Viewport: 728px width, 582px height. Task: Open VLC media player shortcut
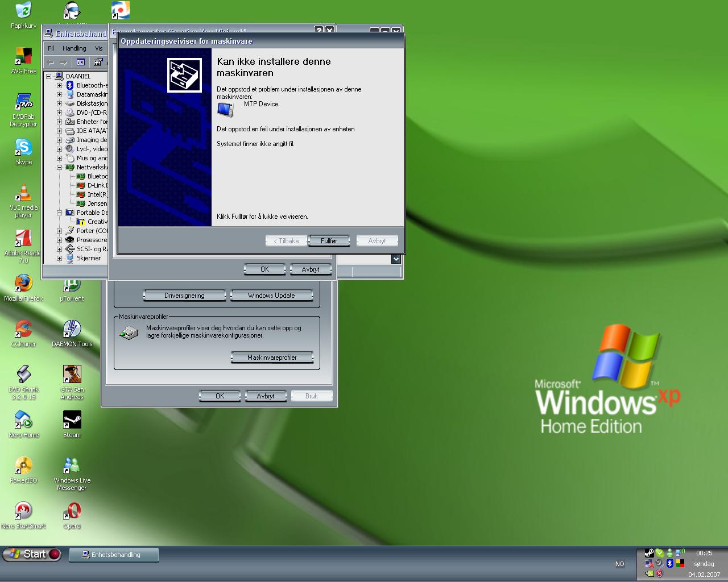click(23, 201)
